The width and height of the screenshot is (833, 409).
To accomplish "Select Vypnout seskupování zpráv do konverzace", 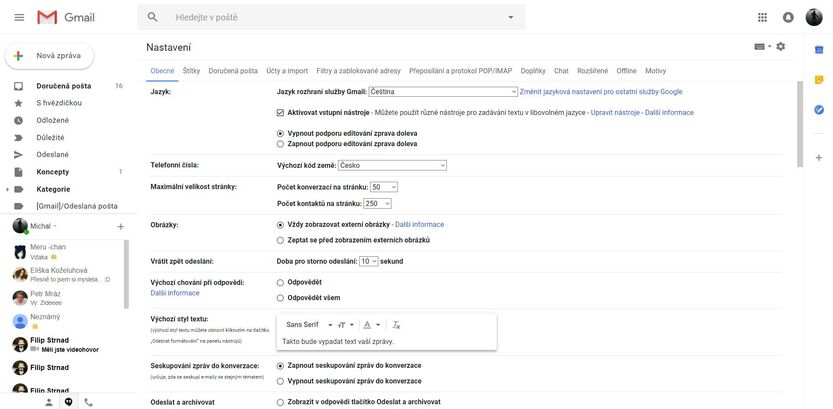I will pyautogui.click(x=280, y=381).
